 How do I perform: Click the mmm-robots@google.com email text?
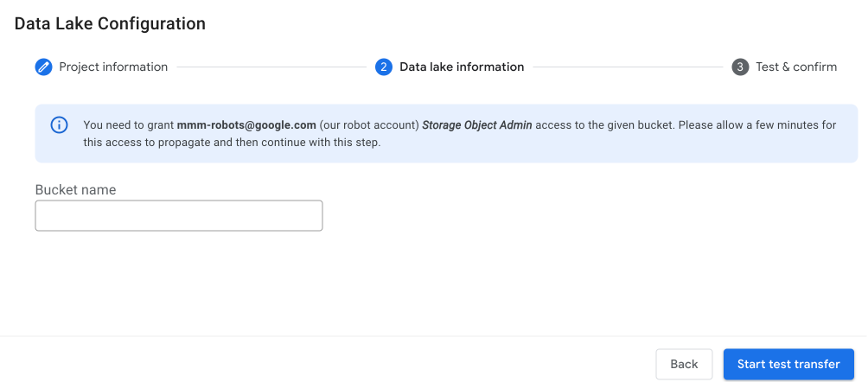[x=246, y=125]
